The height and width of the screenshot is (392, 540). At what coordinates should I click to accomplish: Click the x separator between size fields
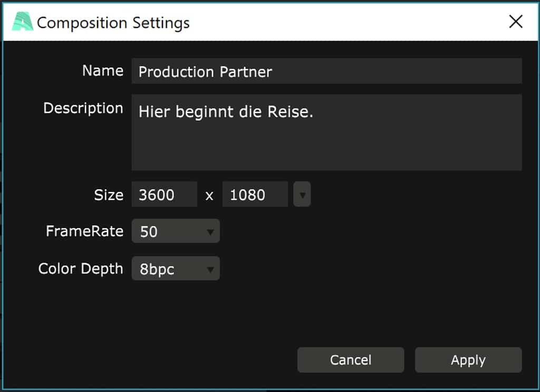tap(209, 196)
